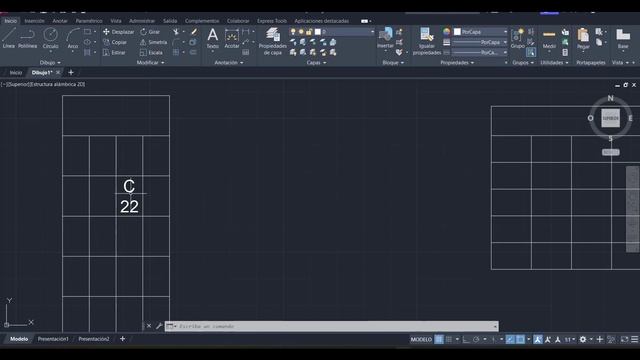The image size is (640, 360).
Task: Click the Girar rotate tool
Action: 150,32
